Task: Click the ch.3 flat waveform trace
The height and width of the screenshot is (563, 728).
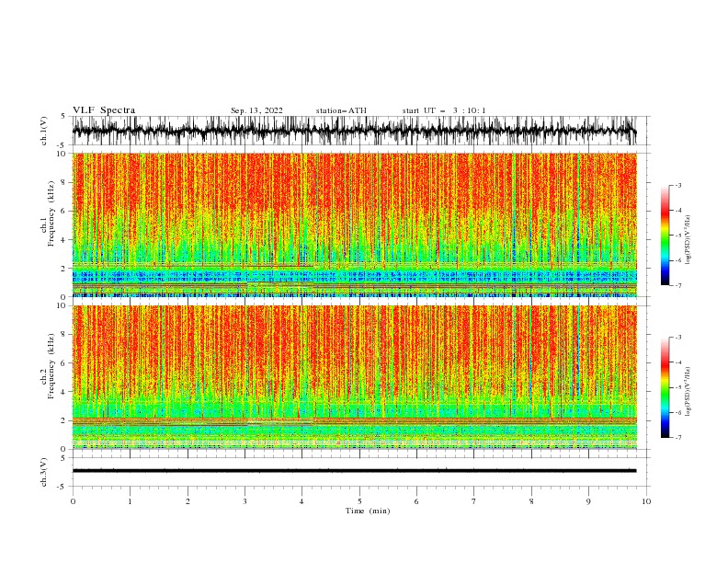Action: [354, 471]
